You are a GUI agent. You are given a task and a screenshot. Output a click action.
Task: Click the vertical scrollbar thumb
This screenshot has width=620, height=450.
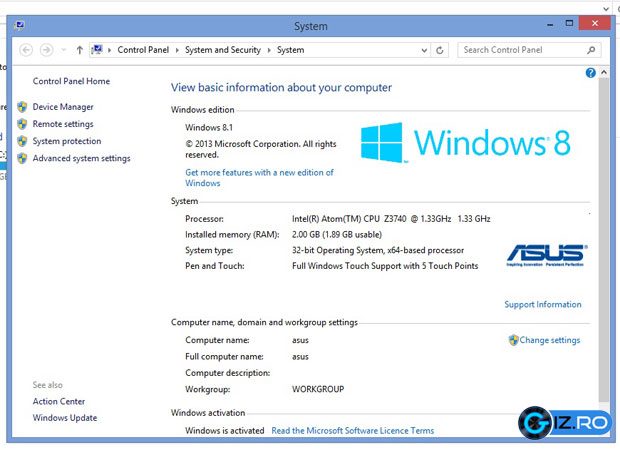tap(604, 240)
